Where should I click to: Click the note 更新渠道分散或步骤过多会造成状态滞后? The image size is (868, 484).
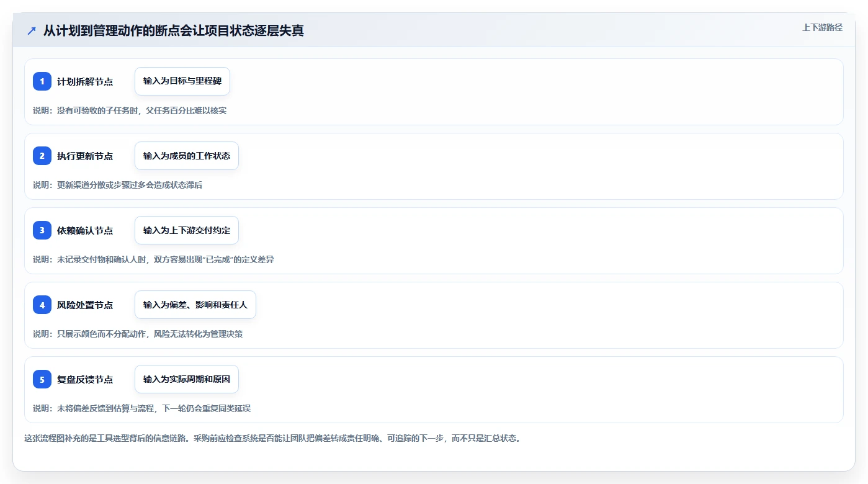point(117,185)
